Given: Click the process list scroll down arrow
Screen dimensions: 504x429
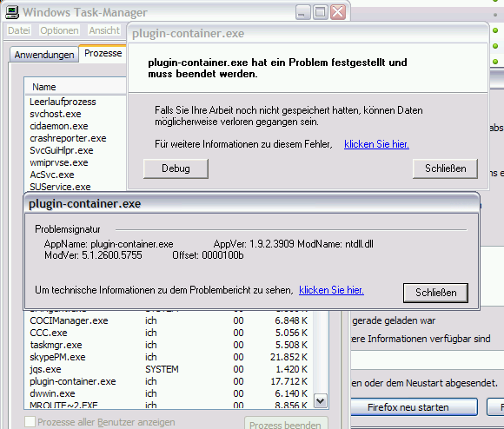Looking at the screenshot, I should click(321, 400).
